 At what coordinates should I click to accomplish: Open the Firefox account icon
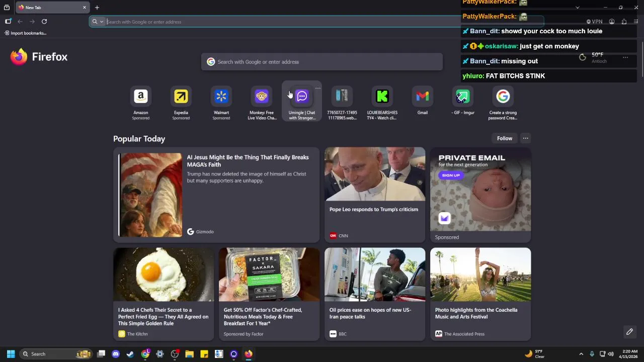[612, 22]
